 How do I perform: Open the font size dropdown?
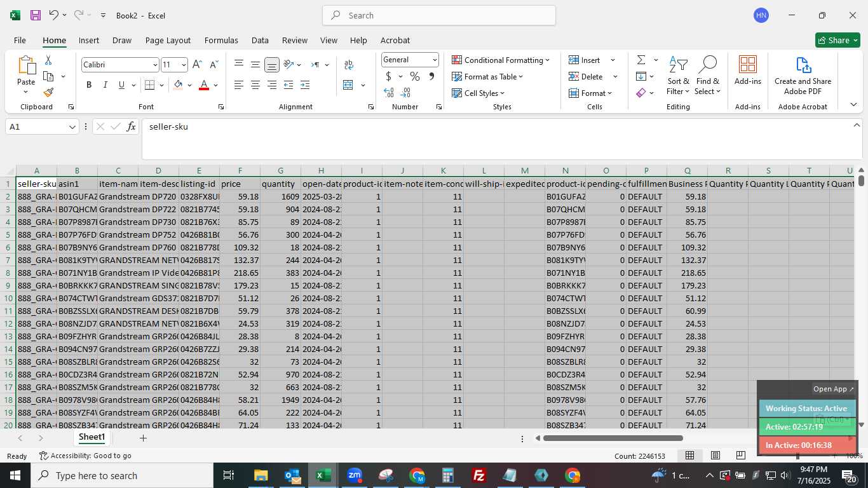[184, 65]
